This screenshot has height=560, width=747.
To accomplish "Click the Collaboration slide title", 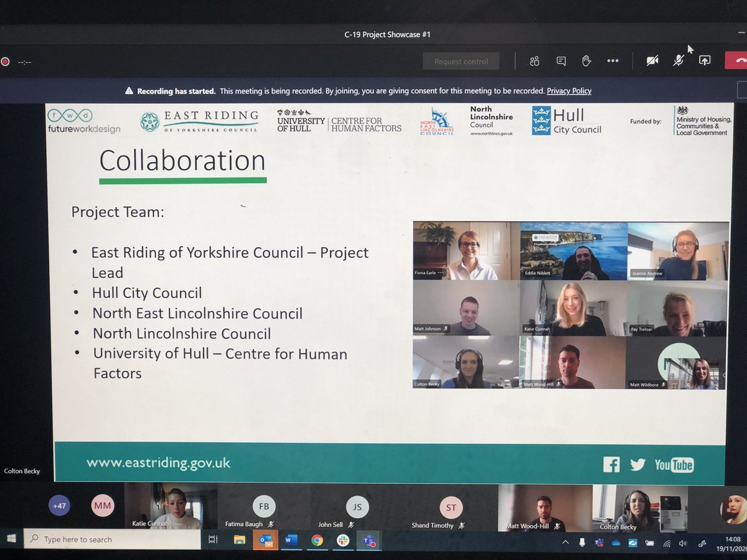I will 182,161.
